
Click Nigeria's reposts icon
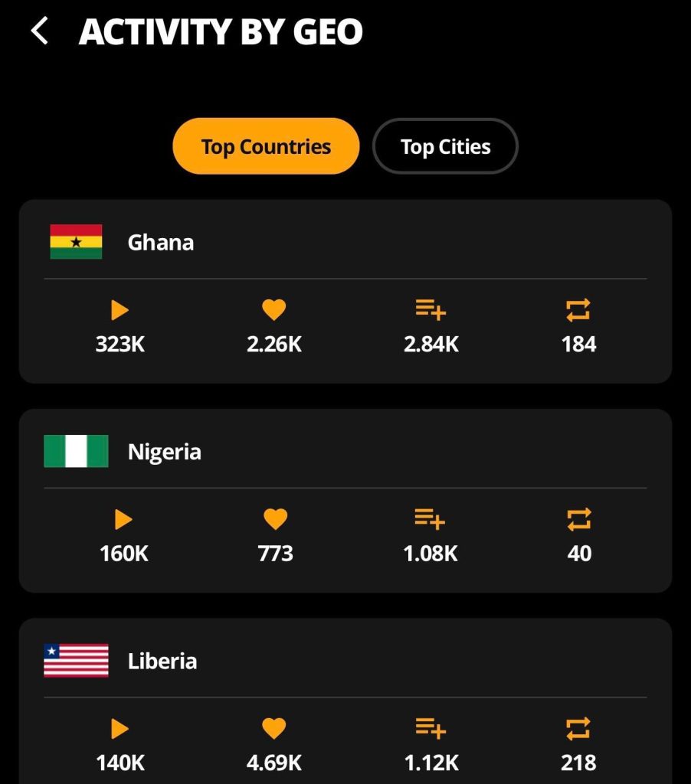579,521
